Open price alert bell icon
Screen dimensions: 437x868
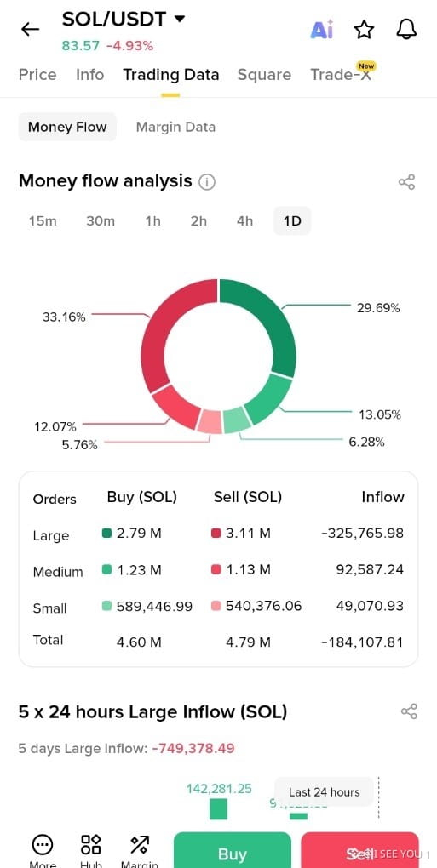coord(406,29)
